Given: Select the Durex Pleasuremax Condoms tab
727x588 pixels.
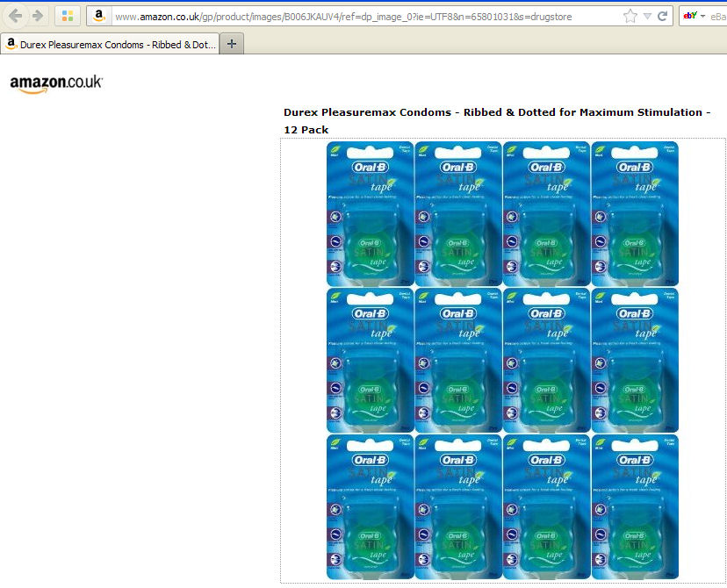Looking at the screenshot, I should (110, 45).
